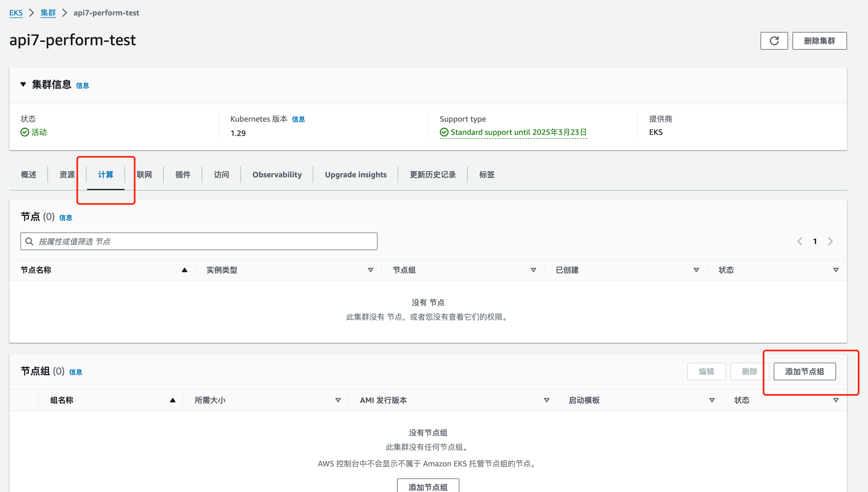Click the 组名称 column header
The image size is (868, 492).
point(61,400)
